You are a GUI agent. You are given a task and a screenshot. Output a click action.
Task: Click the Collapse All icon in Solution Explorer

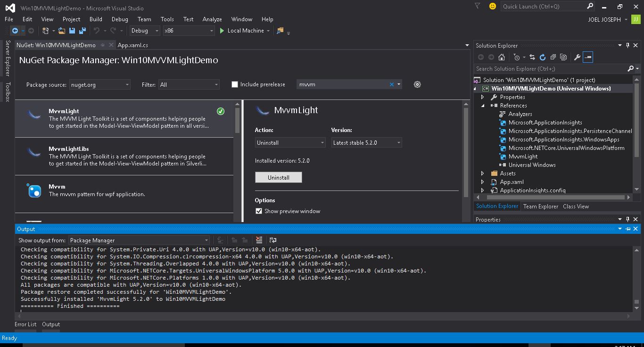(x=553, y=57)
